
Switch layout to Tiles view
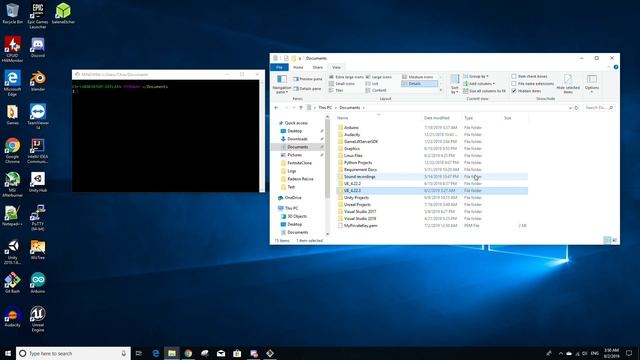click(x=336, y=90)
